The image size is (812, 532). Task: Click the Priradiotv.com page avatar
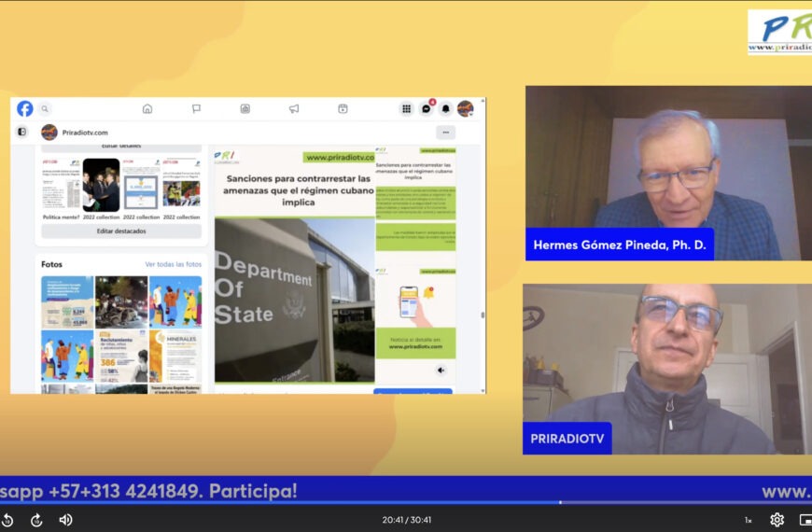tap(49, 133)
